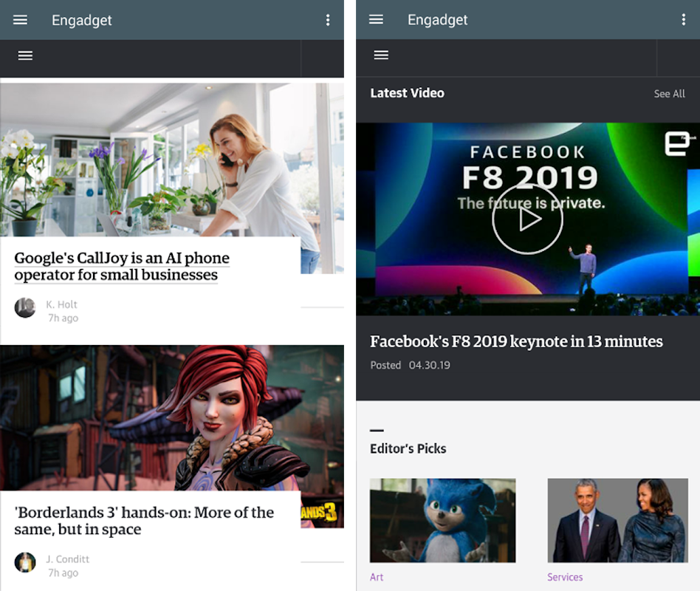The image size is (700, 591).
Task: Open overflow menu in right screen's title bar
Action: (x=683, y=20)
